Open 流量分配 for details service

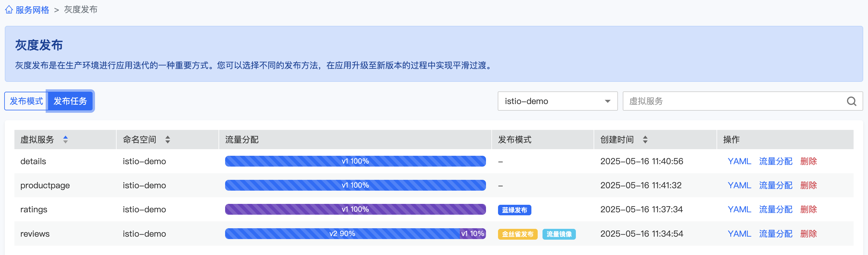pyautogui.click(x=775, y=161)
